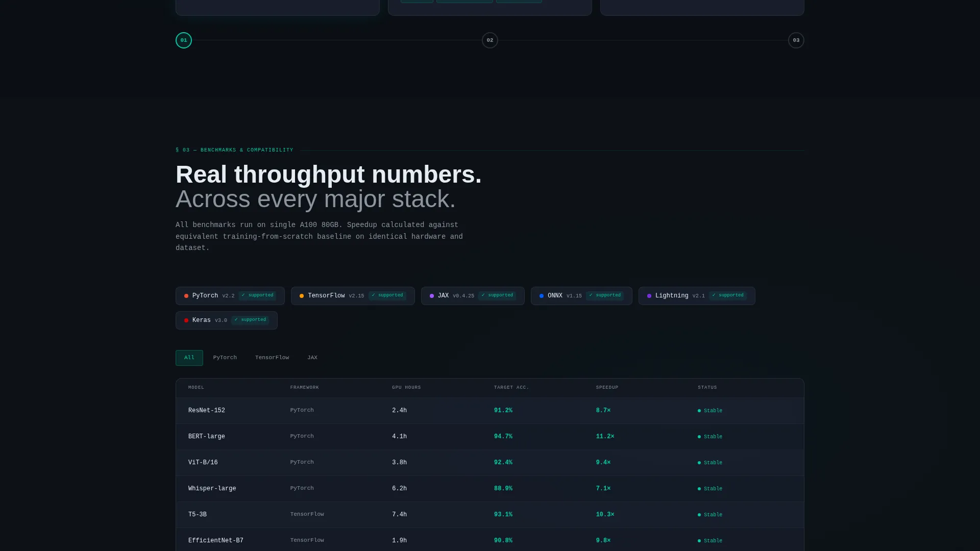Click supported badge on Lightning chip
This screenshot has width=980, height=551.
(728, 295)
